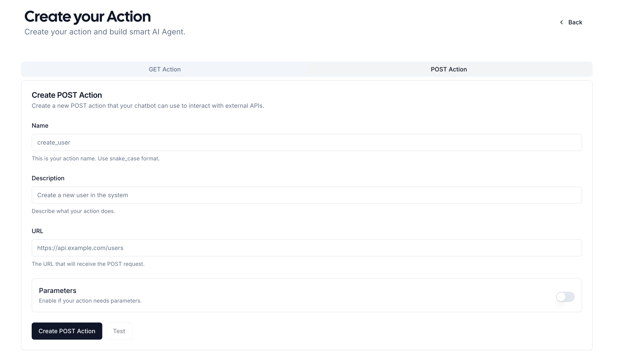
Task: Click the Back link text
Action: pos(575,22)
